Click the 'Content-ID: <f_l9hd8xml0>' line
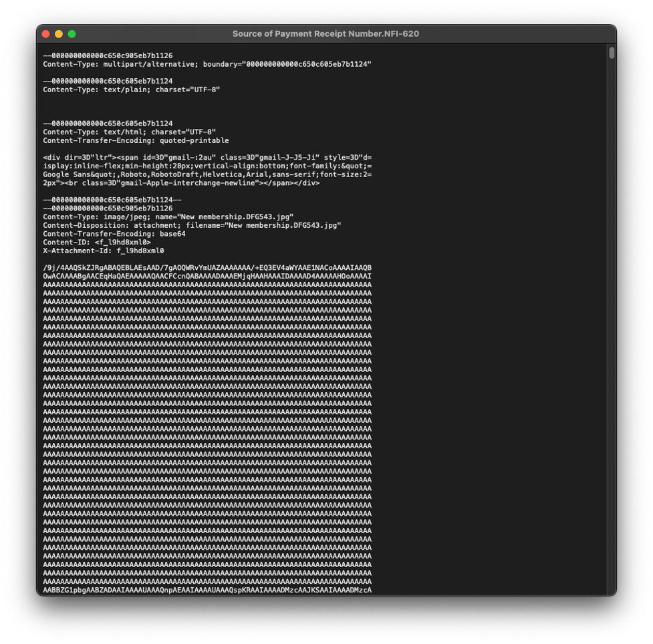The width and height of the screenshot is (653, 644). click(97, 243)
